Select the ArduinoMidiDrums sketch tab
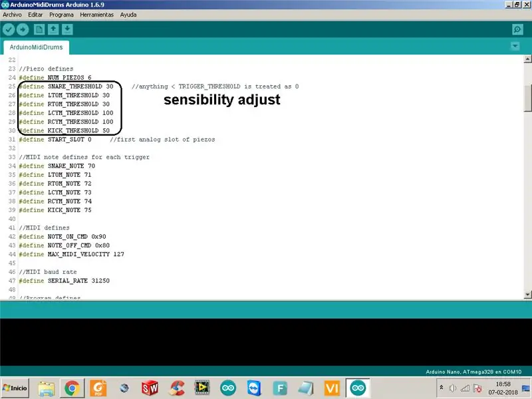Screen dimensions: 532x399 pyautogui.click(x=36, y=47)
